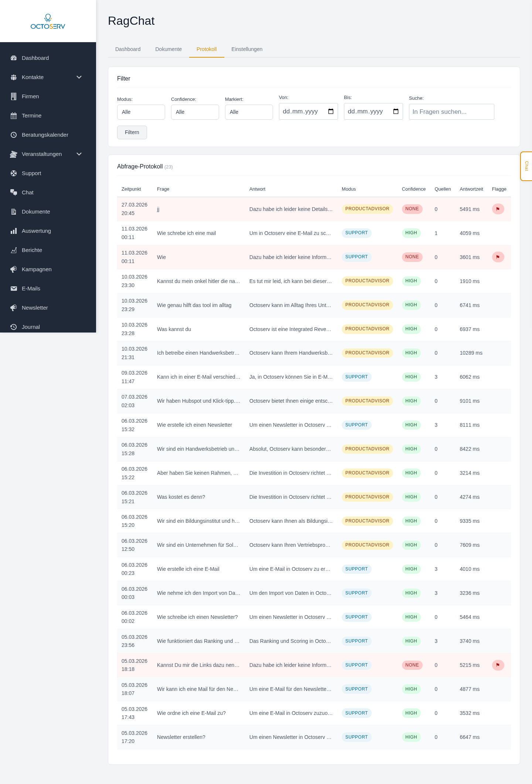Screen dimensions: 532x784
Task: Open Beratungskalender via its clock icon
Action: 14,135
